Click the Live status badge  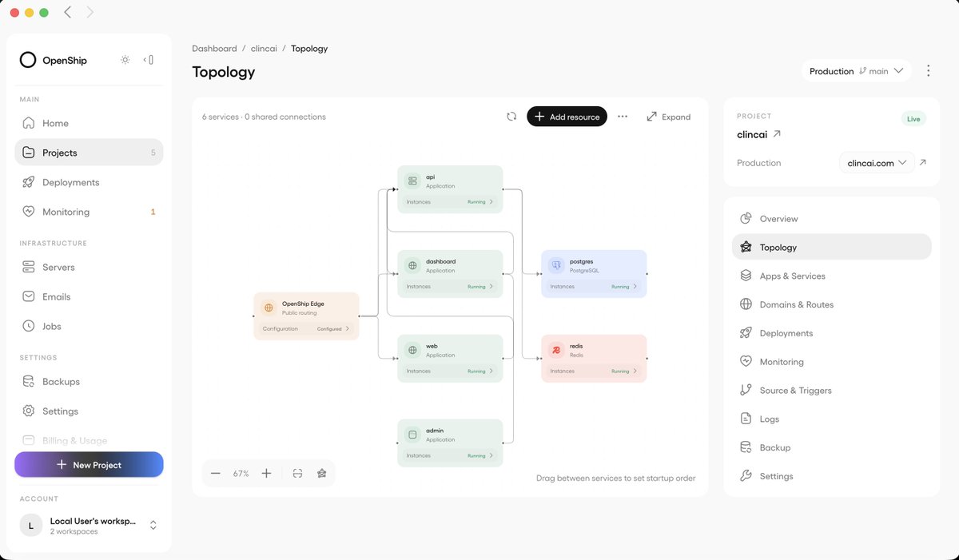[x=913, y=119]
